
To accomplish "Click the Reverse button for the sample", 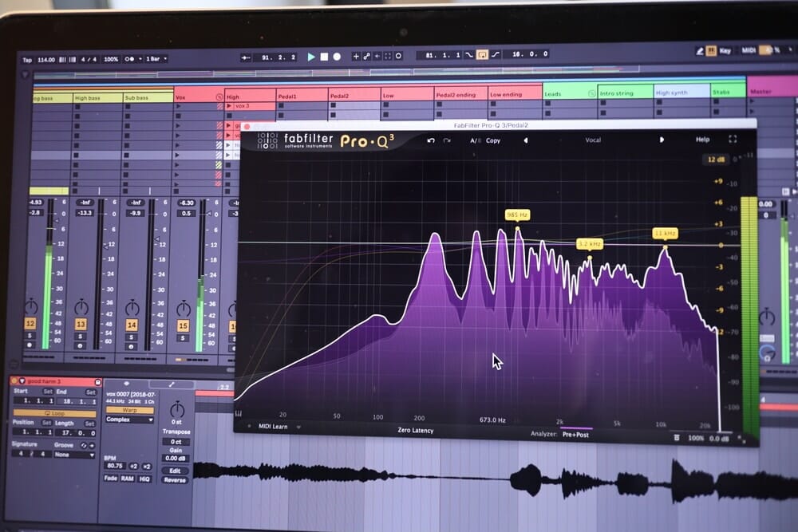I will pyautogui.click(x=175, y=480).
